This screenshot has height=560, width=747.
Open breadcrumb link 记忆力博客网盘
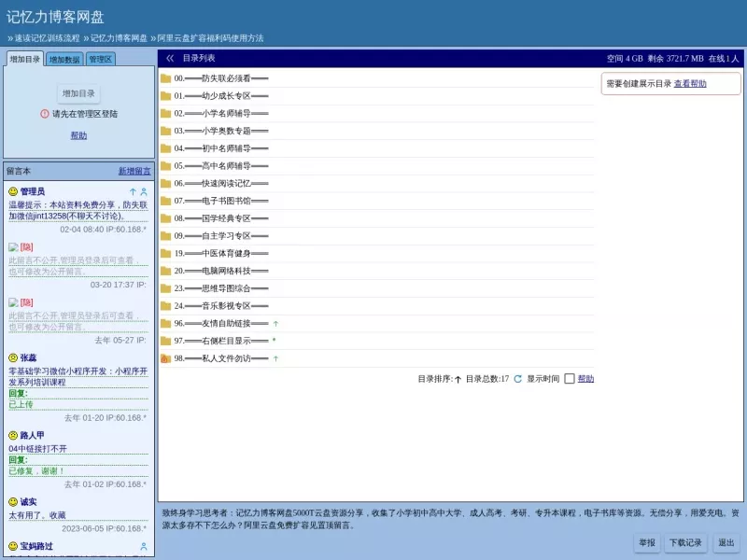(x=120, y=38)
